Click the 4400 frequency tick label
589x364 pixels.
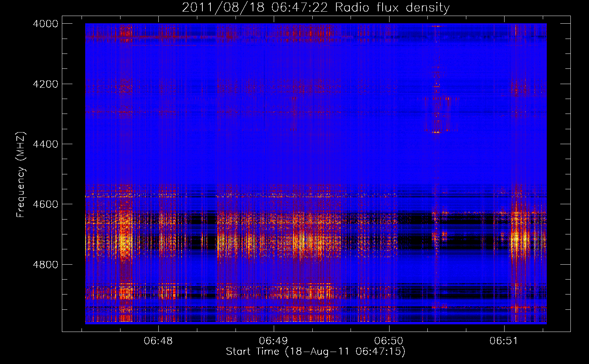[x=46, y=144]
